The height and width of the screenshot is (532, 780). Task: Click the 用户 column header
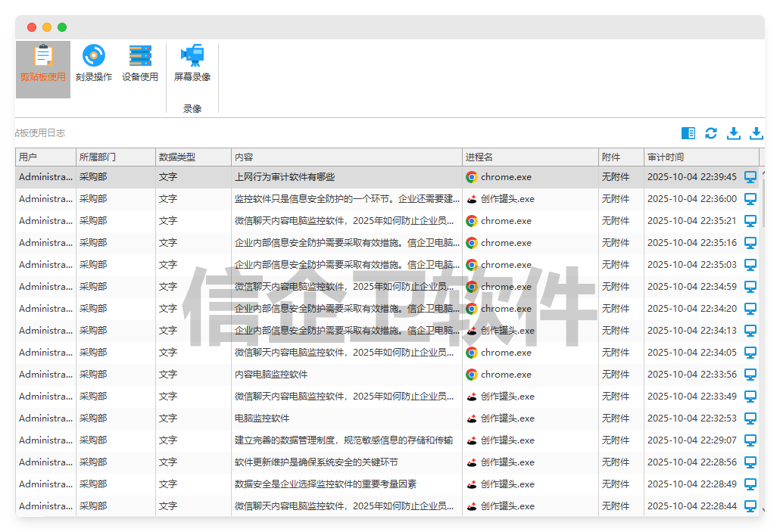[x=45, y=157]
